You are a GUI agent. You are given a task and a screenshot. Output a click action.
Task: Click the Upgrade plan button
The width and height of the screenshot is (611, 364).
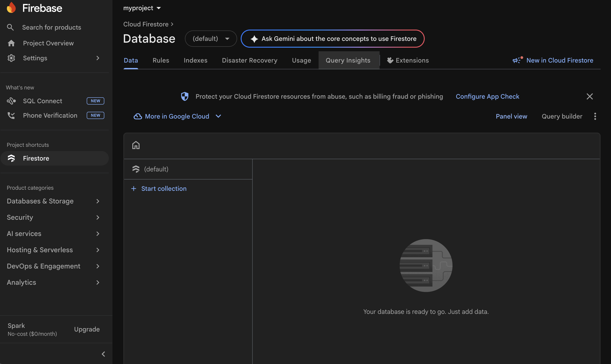click(87, 329)
